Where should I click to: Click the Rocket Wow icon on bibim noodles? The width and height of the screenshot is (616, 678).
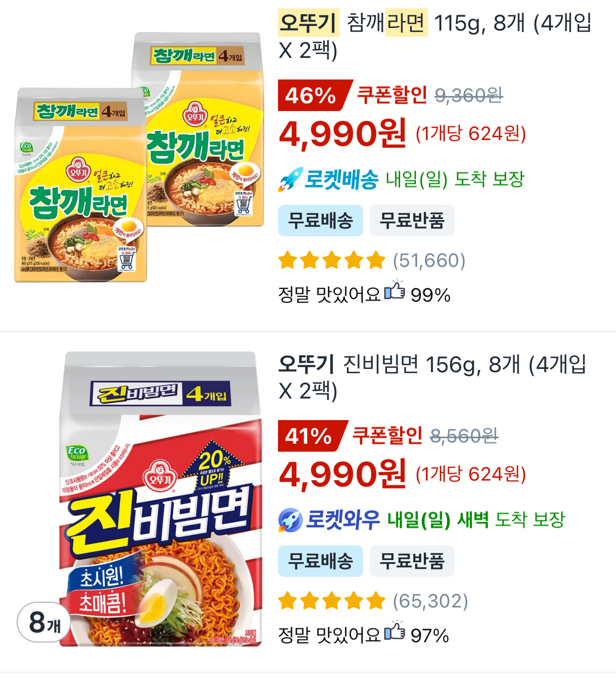(x=290, y=520)
